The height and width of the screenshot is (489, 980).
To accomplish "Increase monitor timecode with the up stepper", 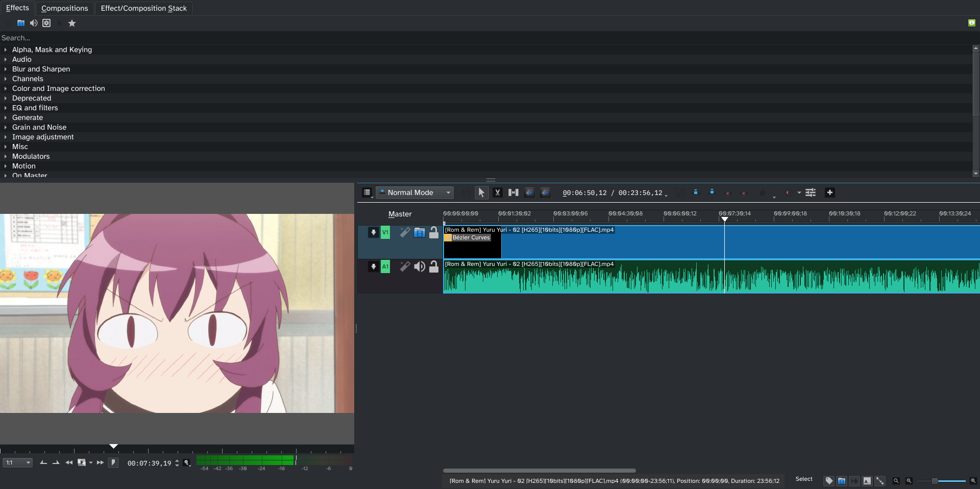I will 177,460.
